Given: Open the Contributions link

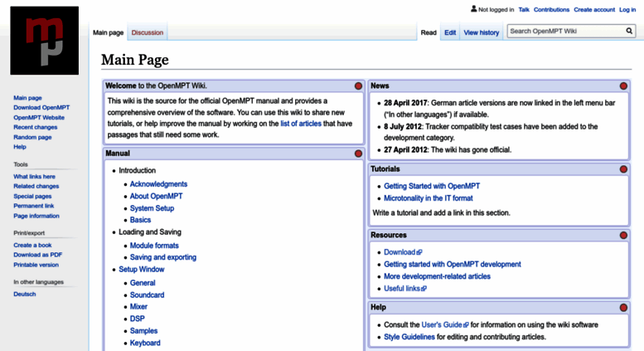Looking at the screenshot, I should click(552, 9).
